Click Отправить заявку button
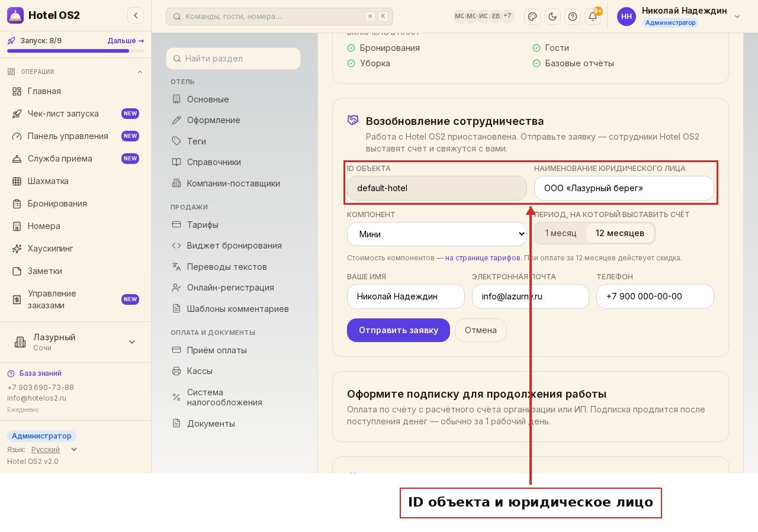Viewport: 758px width, 532px height. (x=399, y=330)
